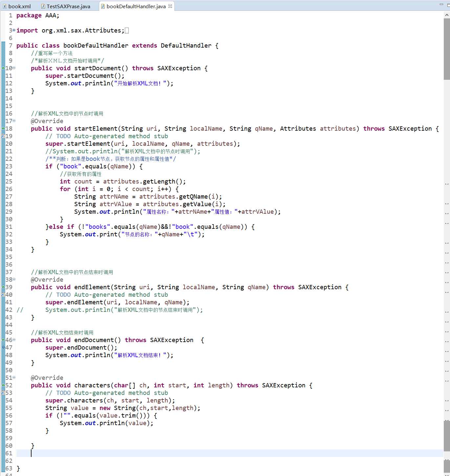Click the '开始解析XML文档!' string literal
The height and width of the screenshot is (476, 450).
[140, 83]
